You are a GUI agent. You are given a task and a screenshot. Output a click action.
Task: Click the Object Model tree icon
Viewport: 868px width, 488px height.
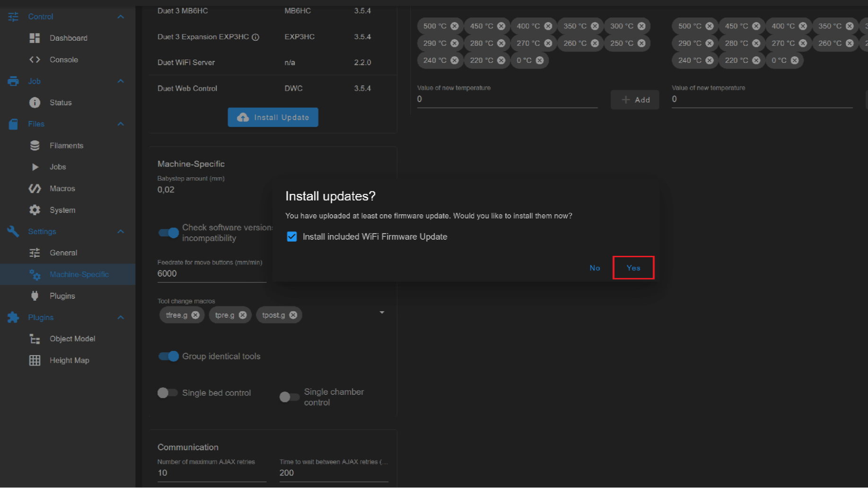35,339
